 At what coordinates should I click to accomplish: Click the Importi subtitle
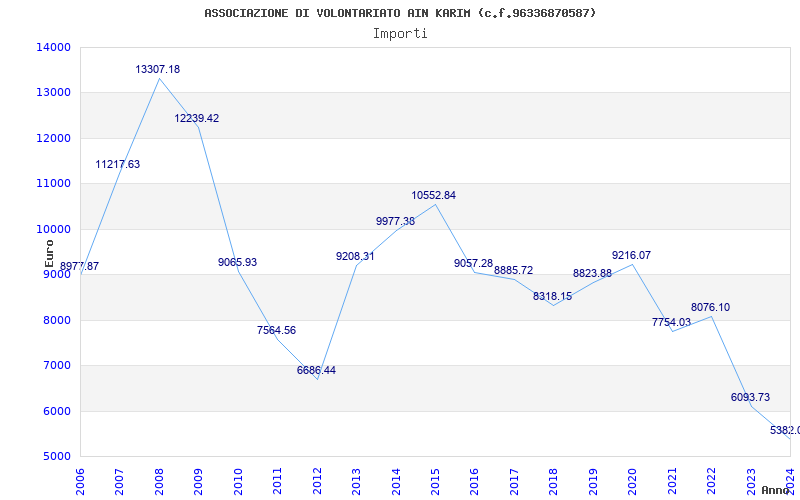(400, 34)
